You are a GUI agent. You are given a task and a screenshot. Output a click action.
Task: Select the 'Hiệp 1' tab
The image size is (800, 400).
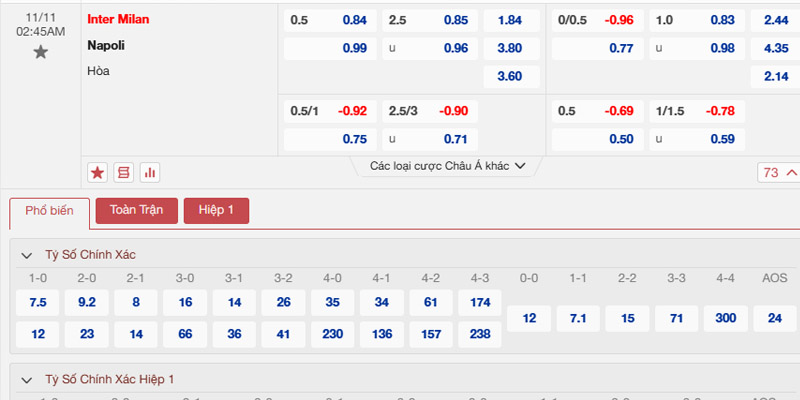(x=216, y=211)
